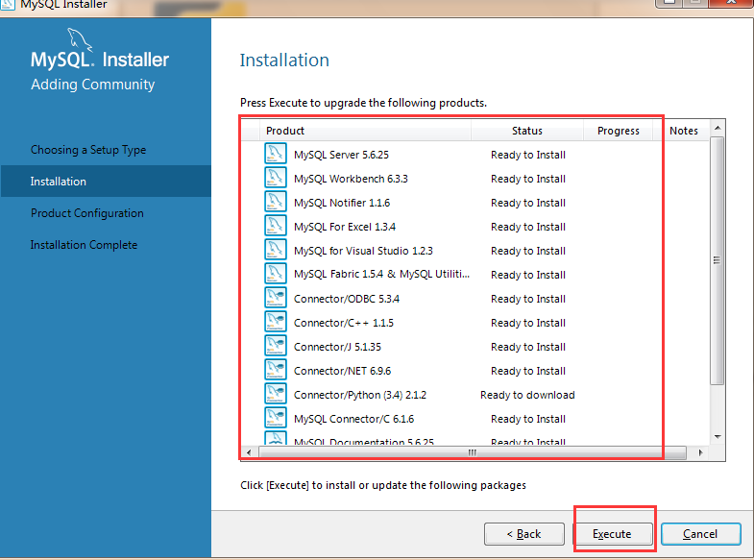Select the Connector/Python (3.4) 2.1.2 name
The height and width of the screenshot is (560, 754).
point(360,395)
